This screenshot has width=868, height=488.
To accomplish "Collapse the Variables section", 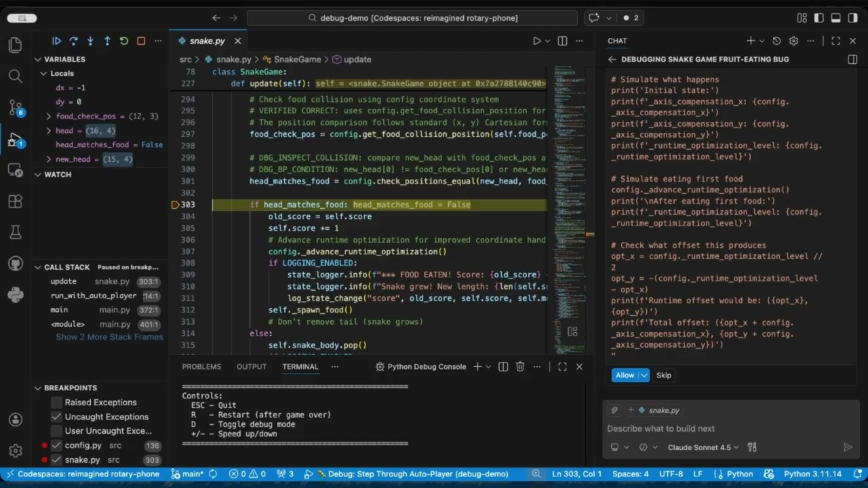I will (39, 60).
